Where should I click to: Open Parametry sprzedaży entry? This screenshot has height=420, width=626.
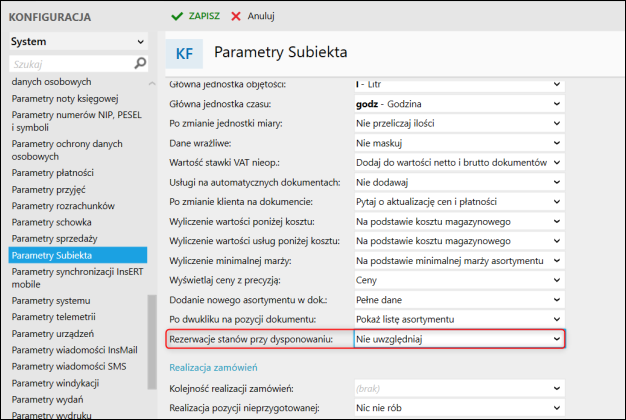[55, 239]
